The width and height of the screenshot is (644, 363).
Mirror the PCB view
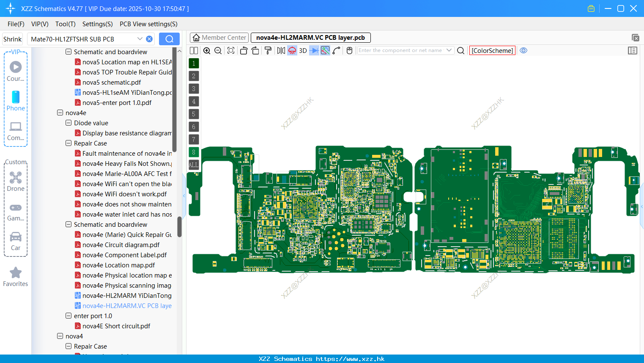pos(281,50)
